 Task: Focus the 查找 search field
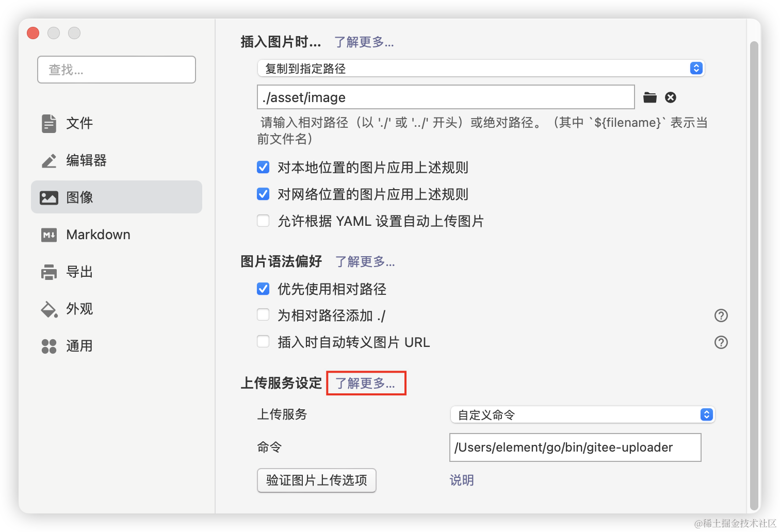tap(117, 70)
